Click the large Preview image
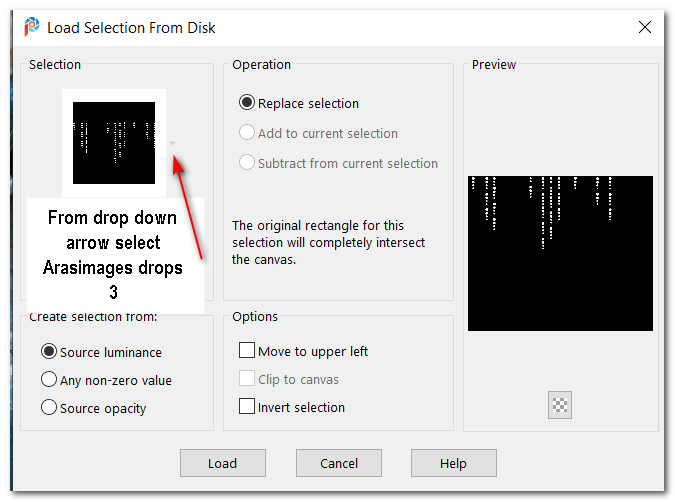This screenshot has width=675, height=502. pos(560,253)
